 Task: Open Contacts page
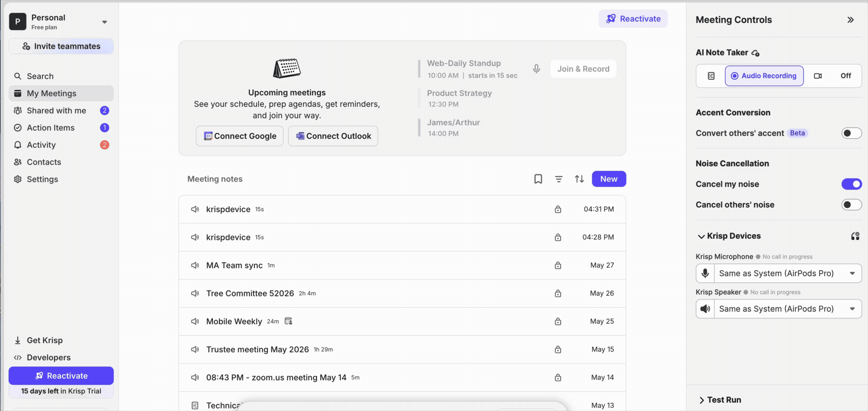[x=61, y=162]
